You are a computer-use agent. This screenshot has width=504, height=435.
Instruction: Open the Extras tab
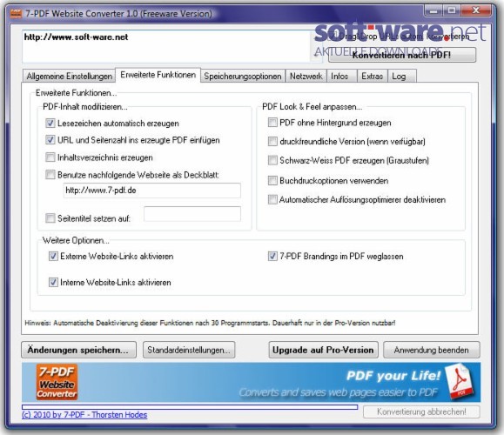coord(373,77)
